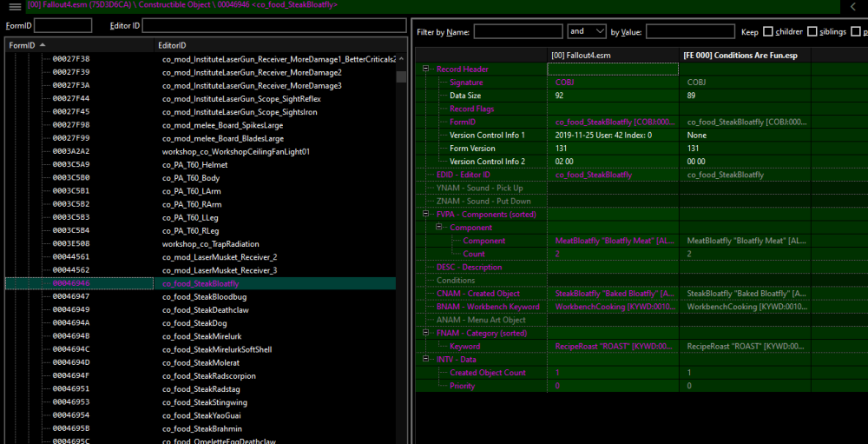Select record co_food_SteakRadstag
This screenshot has height=444, width=868.
[202, 389]
